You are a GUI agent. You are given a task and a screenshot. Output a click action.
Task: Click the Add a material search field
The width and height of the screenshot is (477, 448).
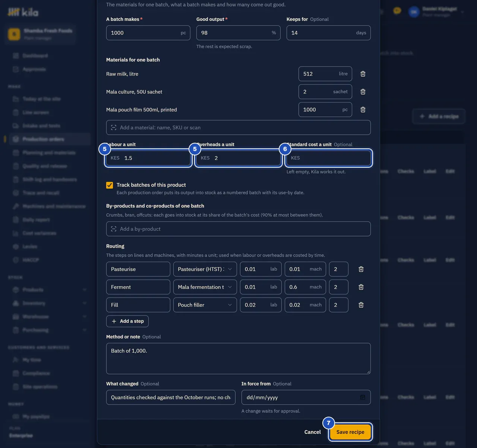pos(238,127)
